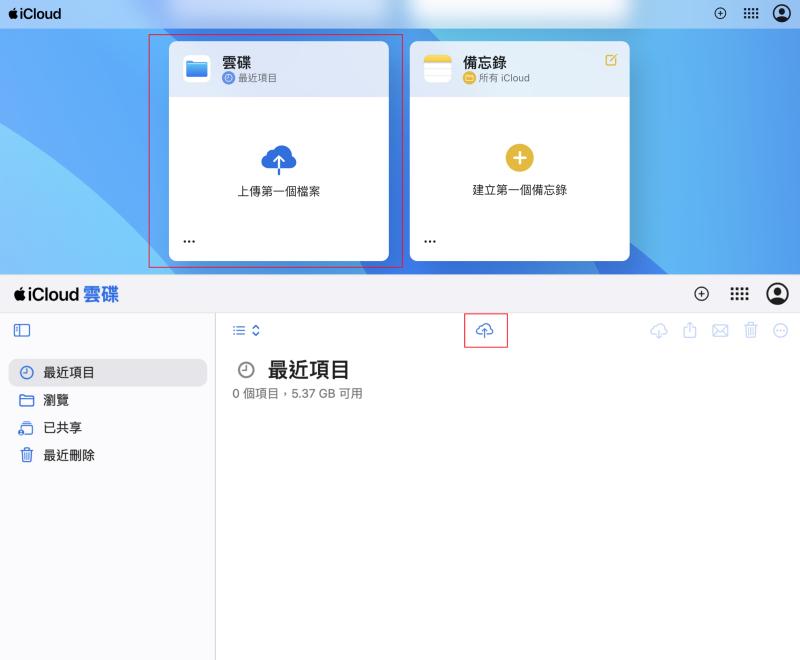Screen dimensions: 800x660
Task: Click the plus icon in iCloud 雲碟 header
Action: (x=702, y=294)
